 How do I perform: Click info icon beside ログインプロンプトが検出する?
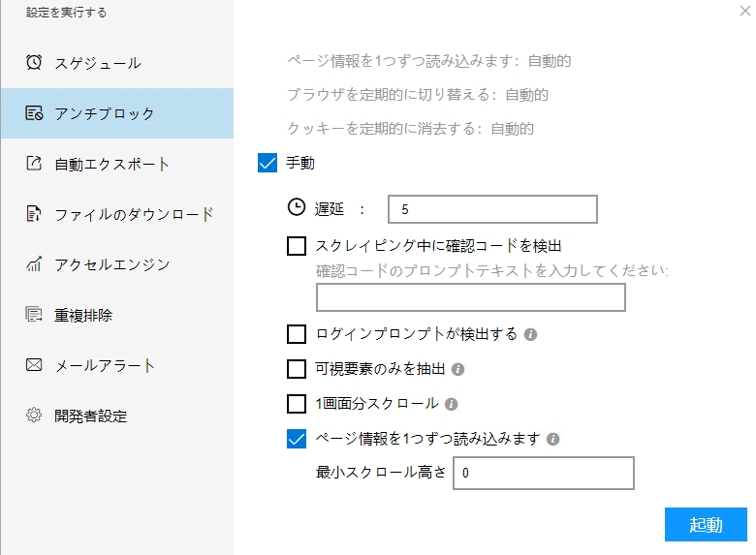coord(530,335)
